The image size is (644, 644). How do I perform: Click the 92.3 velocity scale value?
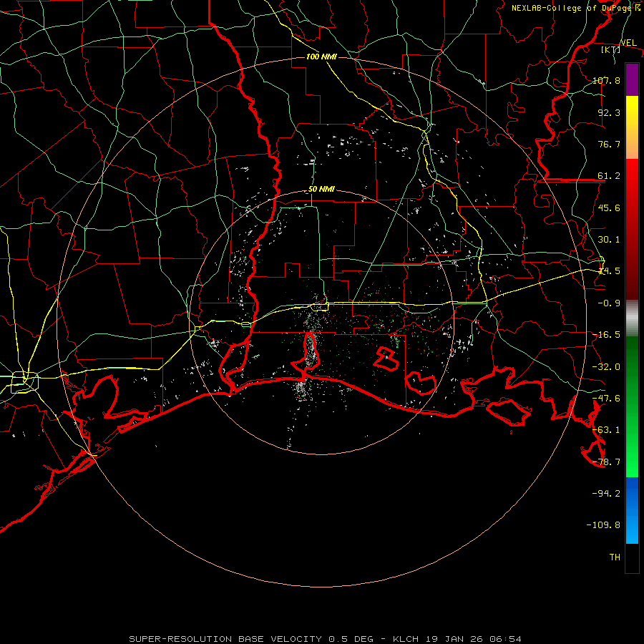pos(609,112)
